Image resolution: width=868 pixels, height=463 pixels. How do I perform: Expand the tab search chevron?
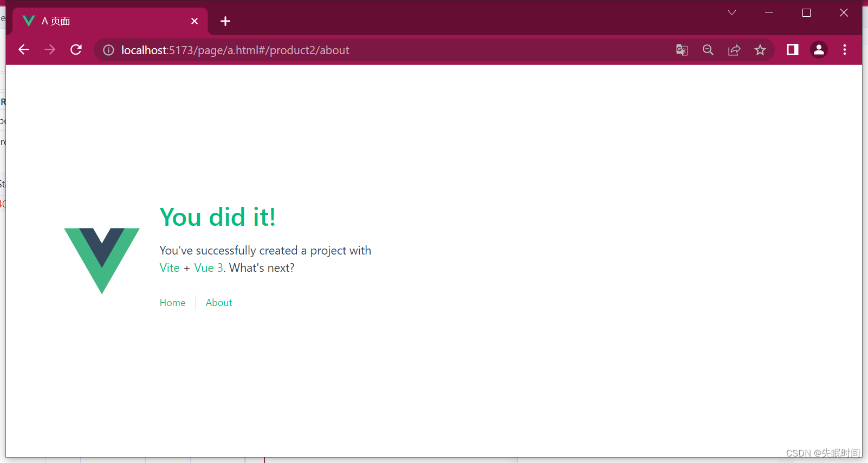tap(732, 12)
